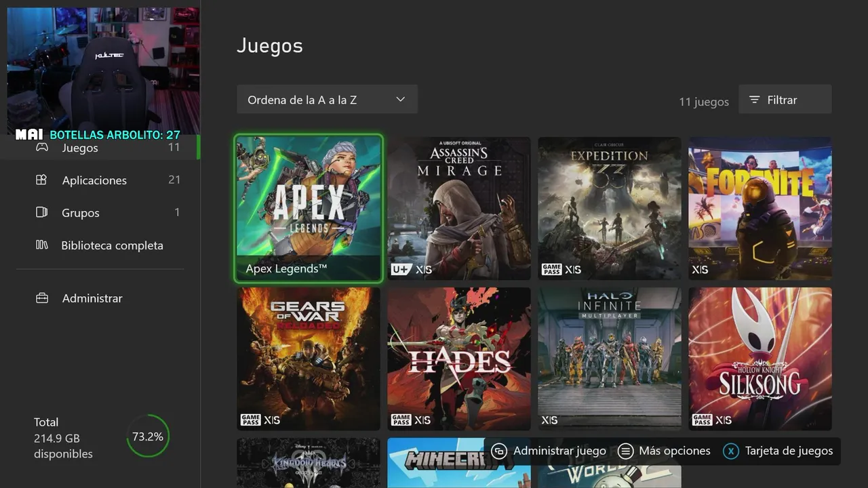The height and width of the screenshot is (488, 868).
Task: Click the Tarjeta de juegos label
Action: tap(789, 451)
